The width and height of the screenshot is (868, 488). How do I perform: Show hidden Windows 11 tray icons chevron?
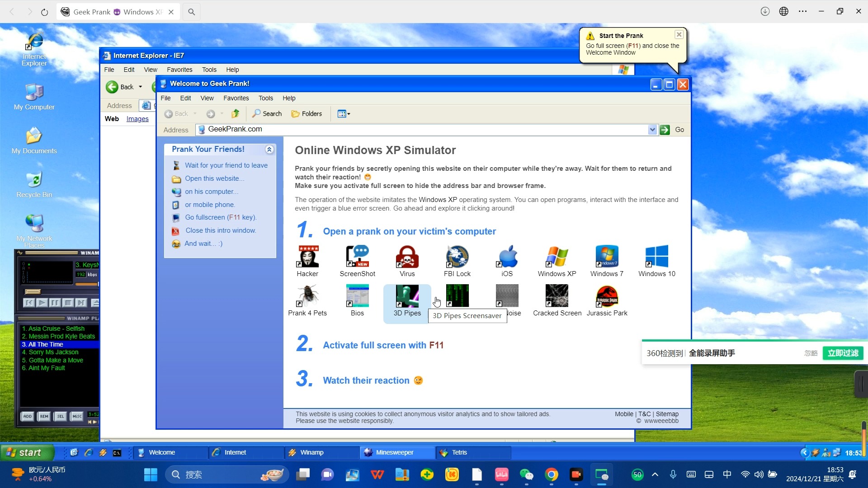[655, 474]
